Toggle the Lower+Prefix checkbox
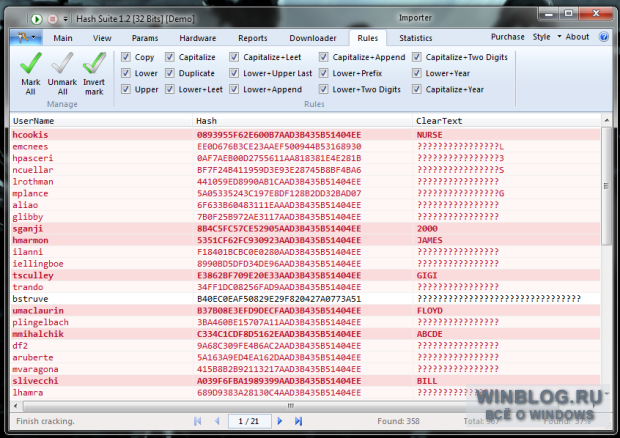620x438 pixels. coord(323,73)
